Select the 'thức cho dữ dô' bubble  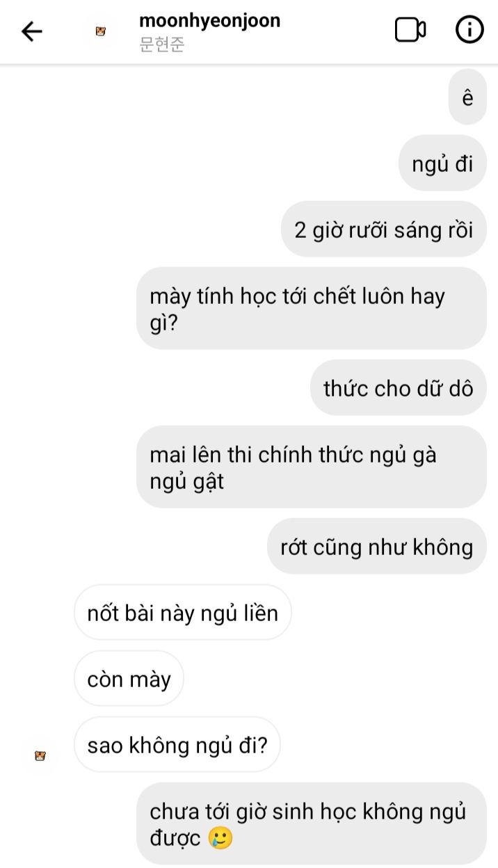(x=399, y=388)
